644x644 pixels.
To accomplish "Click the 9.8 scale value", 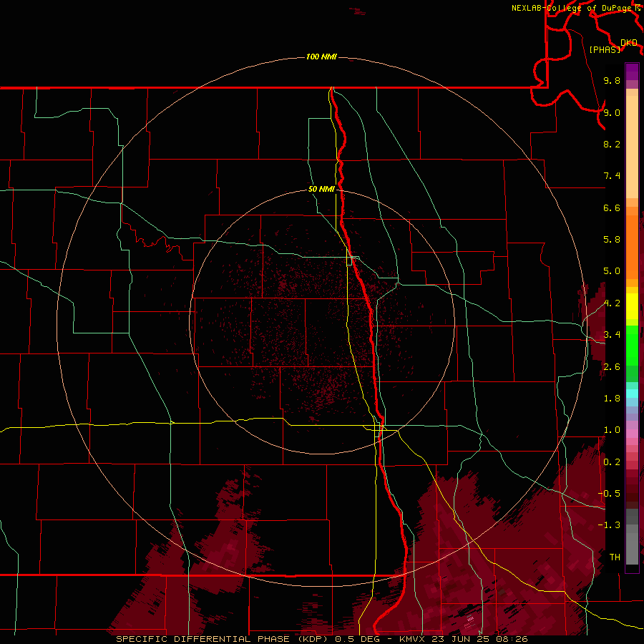I will 612,80.
